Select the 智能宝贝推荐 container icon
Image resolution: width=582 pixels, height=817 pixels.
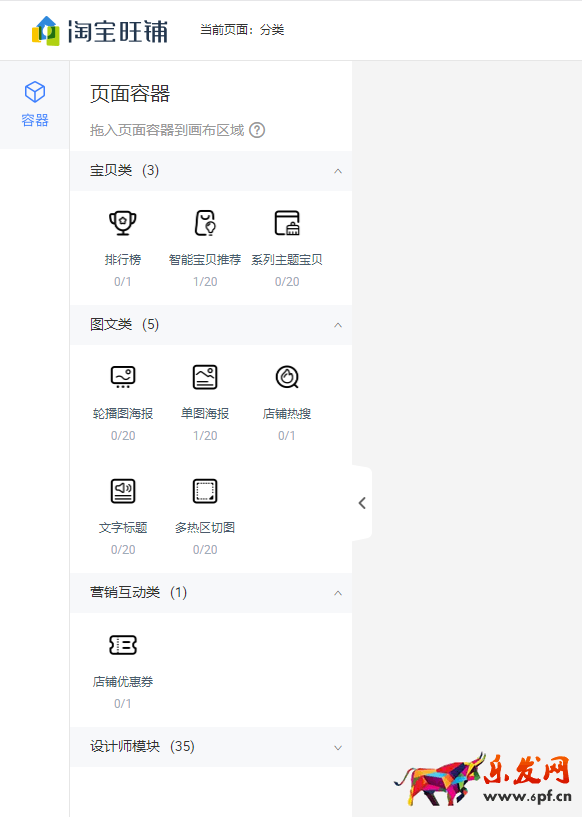tap(205, 223)
